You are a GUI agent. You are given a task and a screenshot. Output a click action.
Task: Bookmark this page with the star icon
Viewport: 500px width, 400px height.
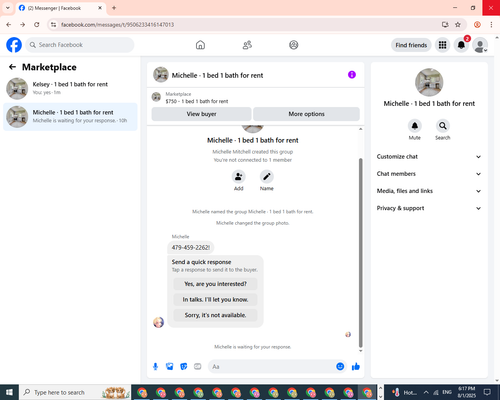tap(458, 25)
